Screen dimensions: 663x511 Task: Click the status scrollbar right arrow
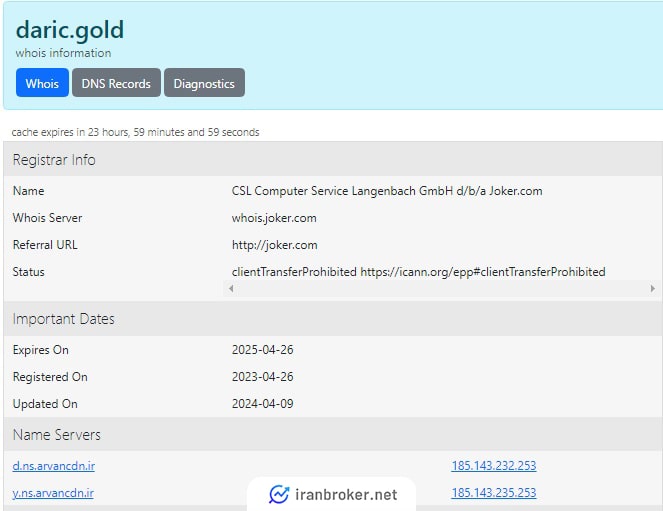[653, 289]
